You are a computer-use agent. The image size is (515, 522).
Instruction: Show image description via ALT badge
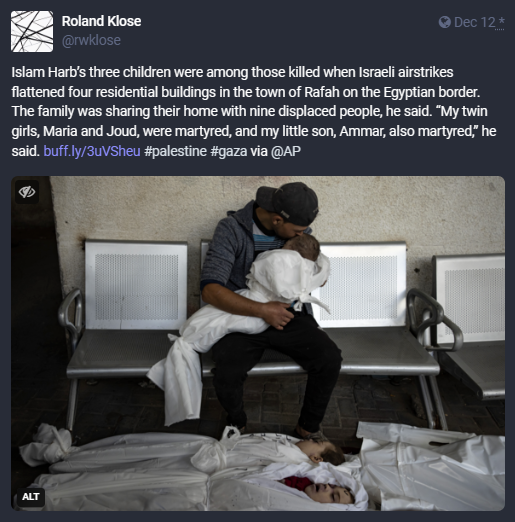coord(31,497)
